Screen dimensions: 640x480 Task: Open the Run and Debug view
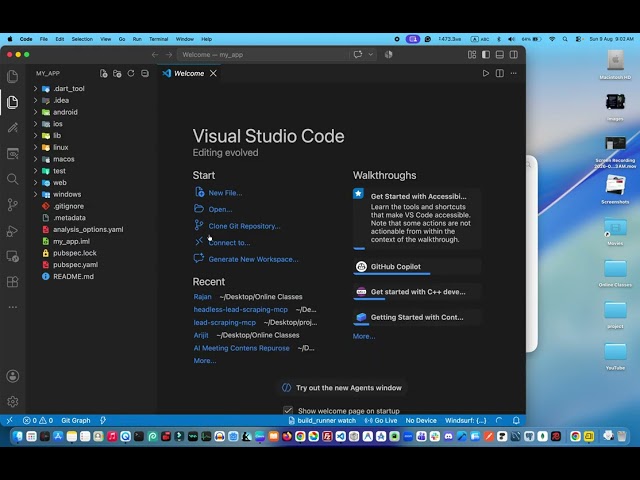point(13,231)
